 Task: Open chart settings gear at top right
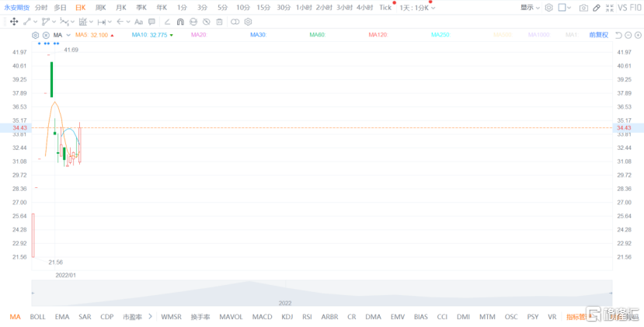[x=548, y=8]
